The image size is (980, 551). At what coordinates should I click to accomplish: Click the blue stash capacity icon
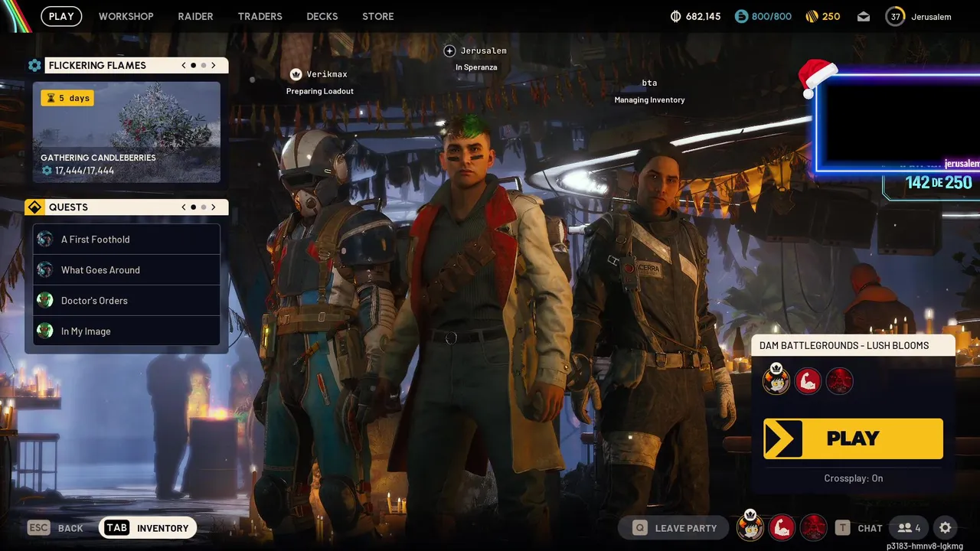[x=741, y=16]
